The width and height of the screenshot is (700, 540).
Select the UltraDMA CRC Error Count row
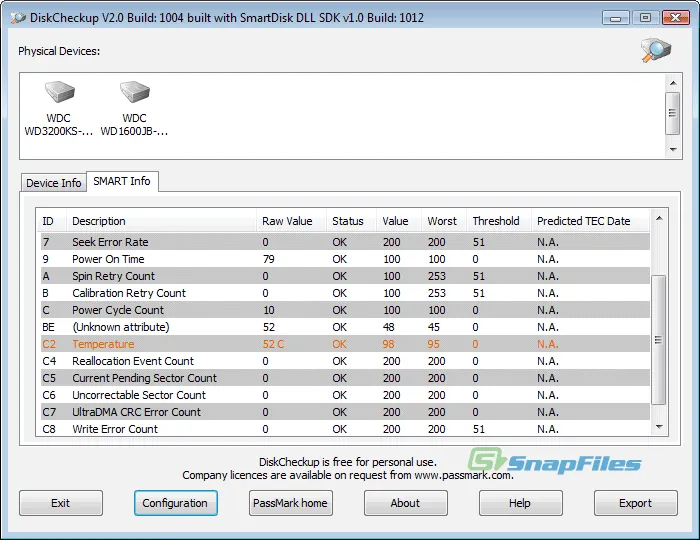pos(345,411)
